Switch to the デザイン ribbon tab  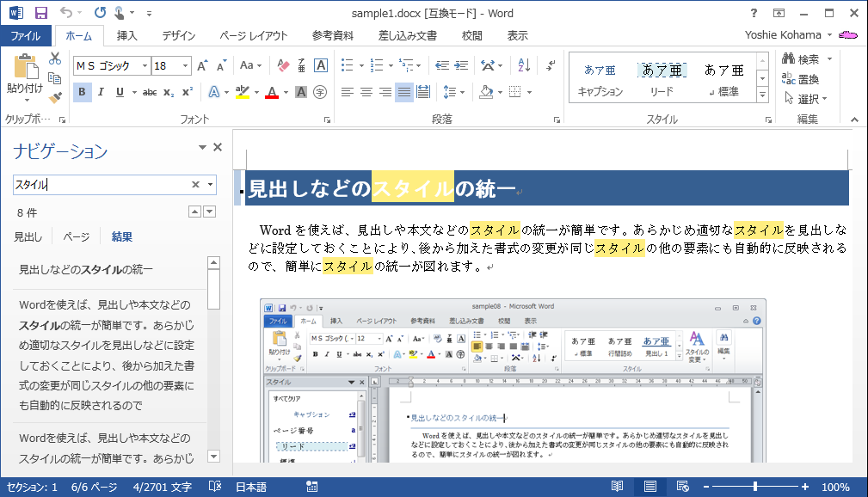click(x=178, y=35)
